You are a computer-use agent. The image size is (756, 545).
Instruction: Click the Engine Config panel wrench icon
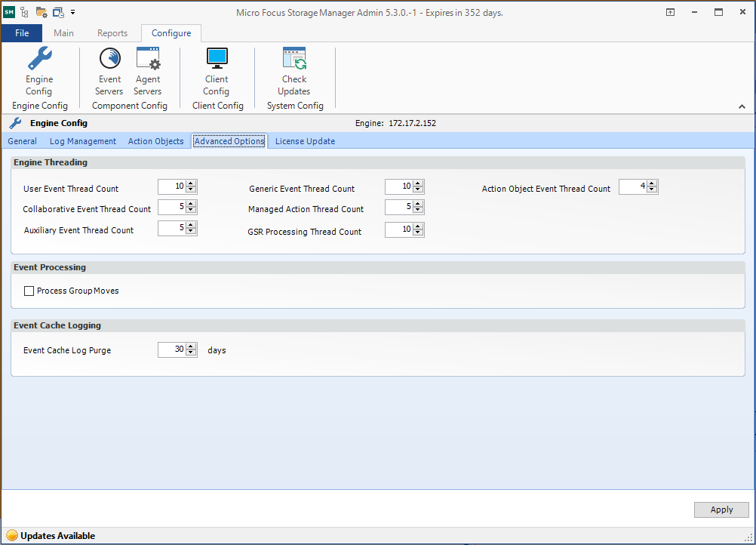[15, 123]
